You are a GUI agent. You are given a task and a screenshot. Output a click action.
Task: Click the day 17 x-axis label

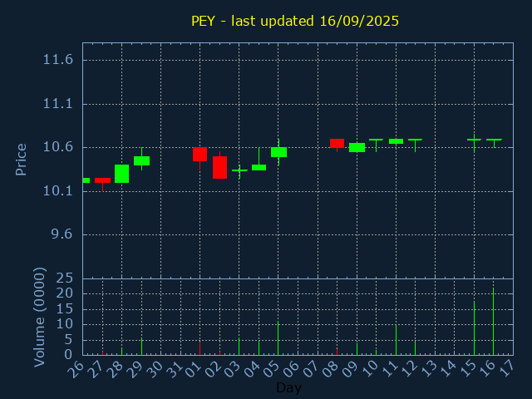507,369
